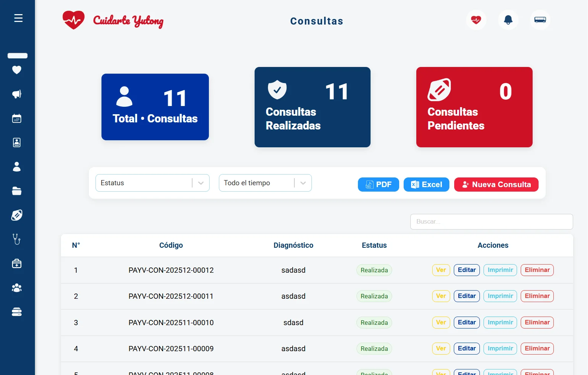Sort by the Código column header

(171, 245)
